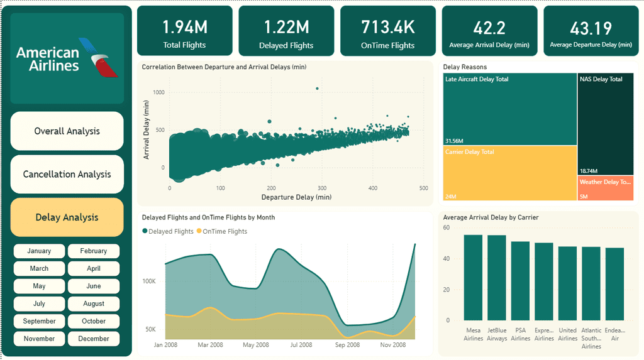The image size is (644, 360).
Task: Filter by September
Action: 39,321
